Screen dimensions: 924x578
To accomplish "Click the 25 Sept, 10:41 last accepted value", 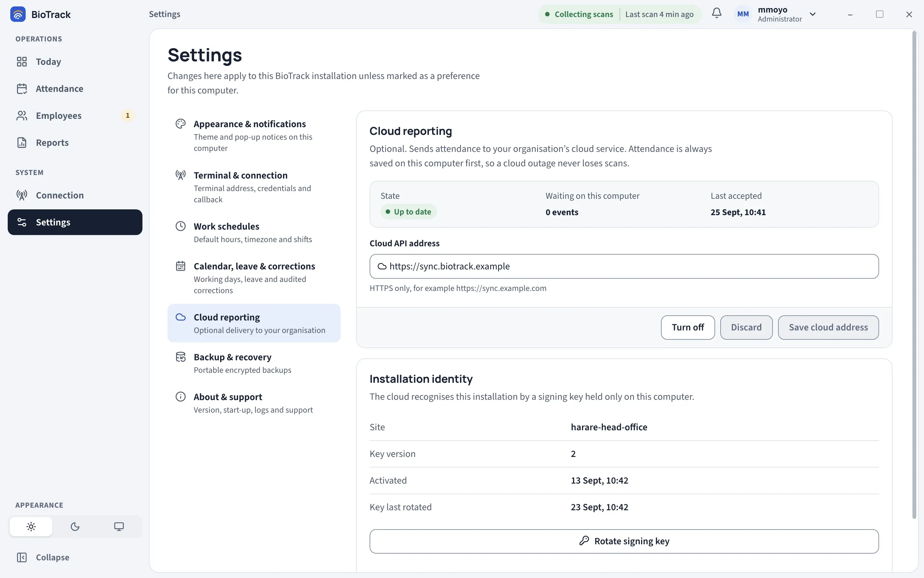I will [738, 212].
